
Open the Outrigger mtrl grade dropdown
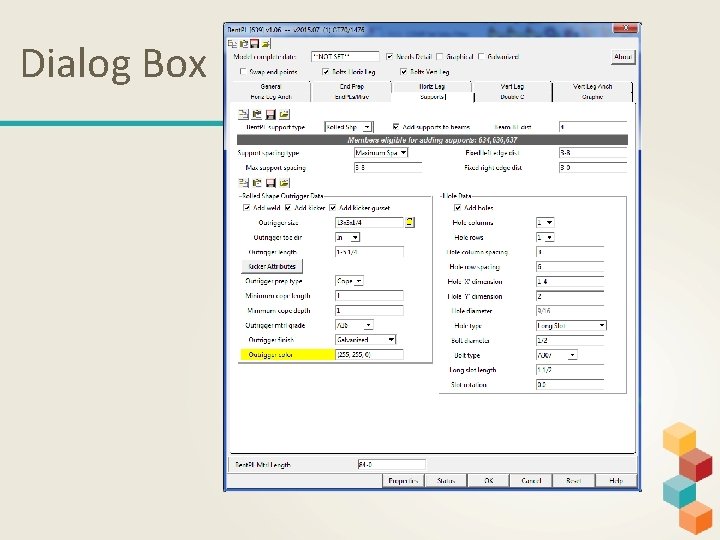(x=368, y=325)
